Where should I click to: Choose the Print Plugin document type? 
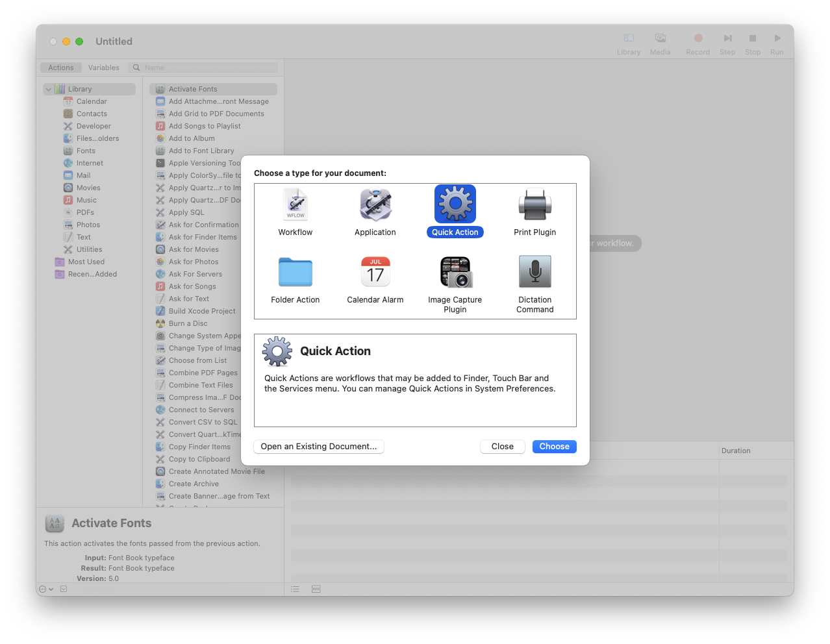coord(534,203)
